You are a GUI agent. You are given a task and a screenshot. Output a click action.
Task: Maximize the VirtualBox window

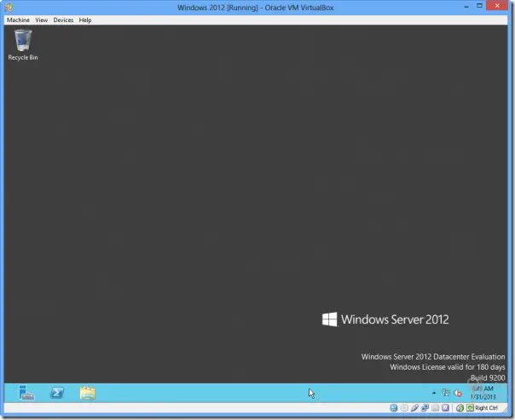click(x=479, y=6)
